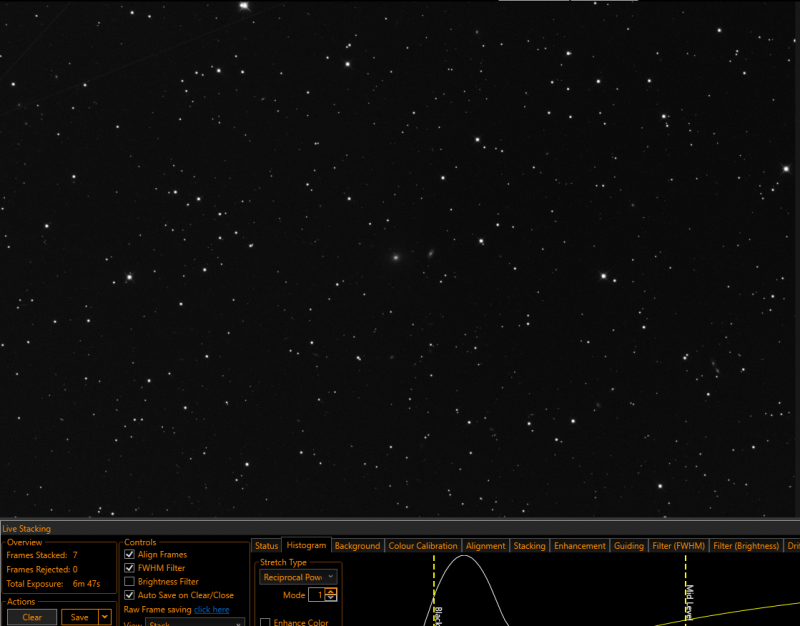Enable the Brightness Filter checkbox
The image size is (800, 626).
point(130,582)
